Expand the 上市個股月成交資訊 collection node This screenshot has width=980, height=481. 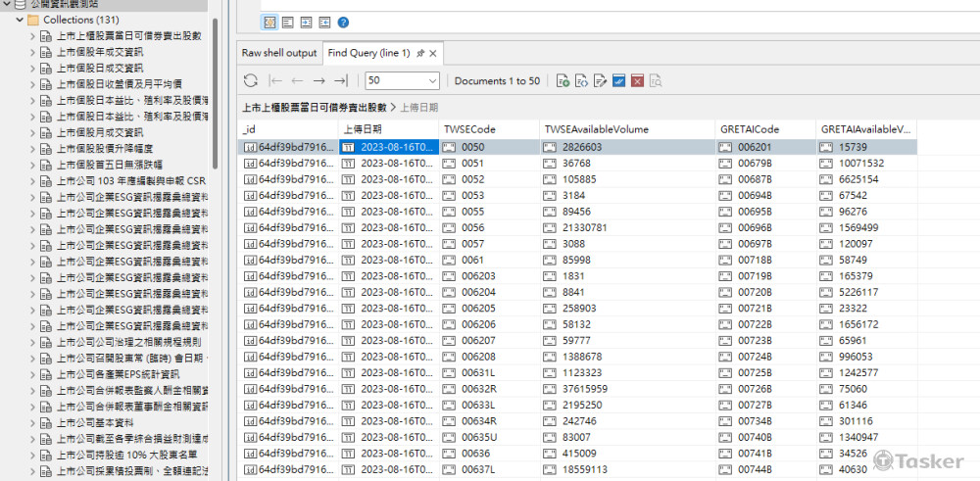[x=32, y=132]
